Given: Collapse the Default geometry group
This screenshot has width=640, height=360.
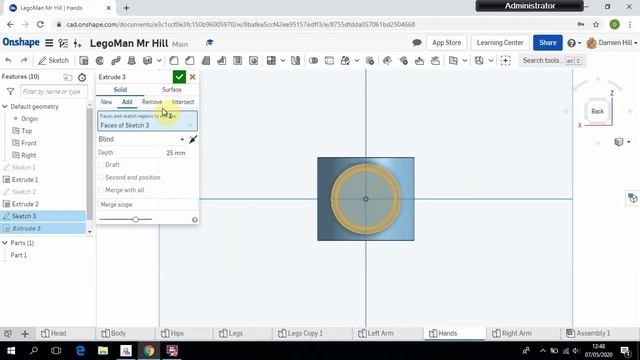Looking at the screenshot, I should point(5,107).
